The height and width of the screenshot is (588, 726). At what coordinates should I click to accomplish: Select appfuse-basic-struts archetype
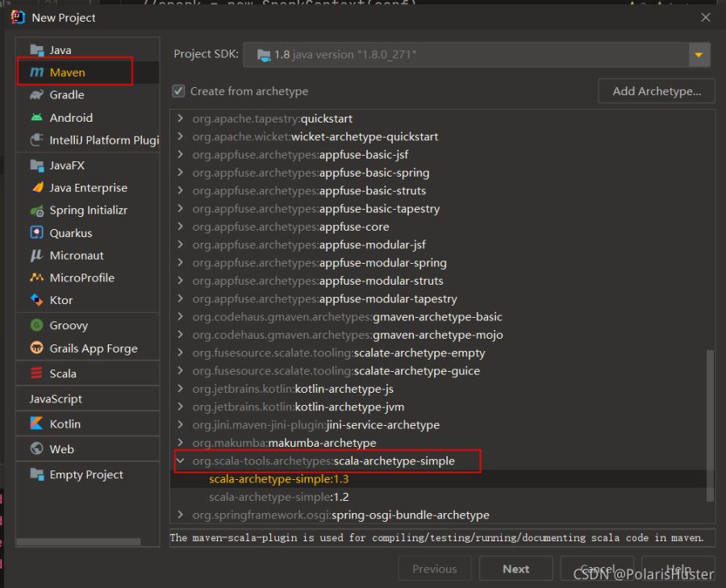438,190
